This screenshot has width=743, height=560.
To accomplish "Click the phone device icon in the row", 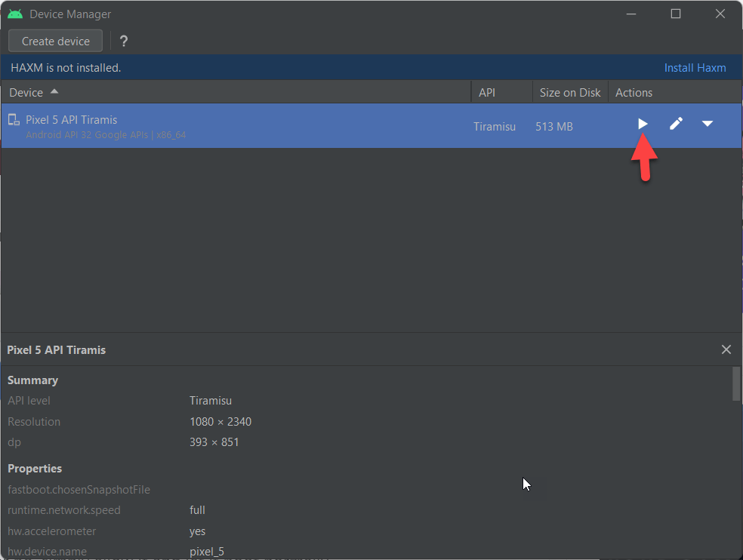I will (14, 120).
